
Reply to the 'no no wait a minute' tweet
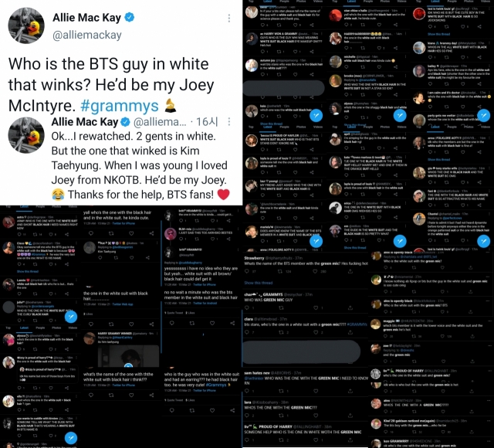[x=171, y=323]
